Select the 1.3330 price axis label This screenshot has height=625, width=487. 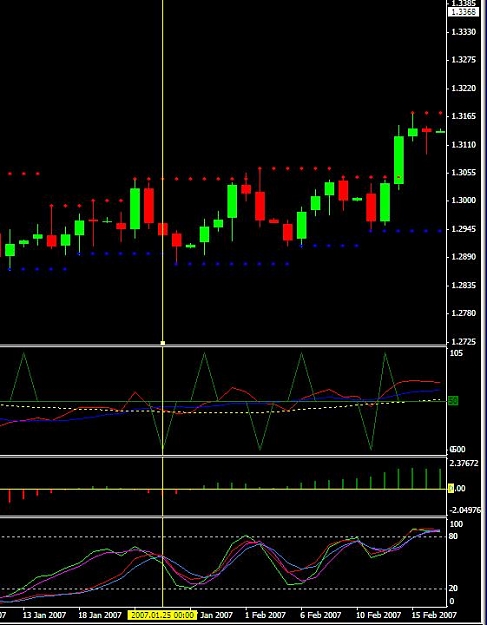click(x=463, y=32)
